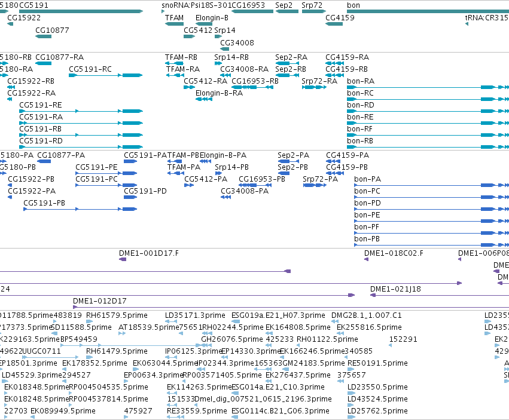Click protein CG5191-PA label
509x420 pixels.
(x=145, y=155)
